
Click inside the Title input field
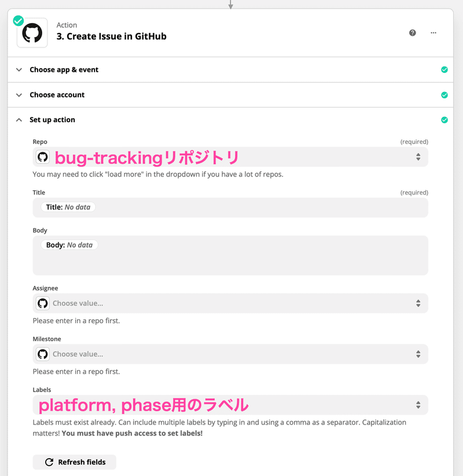click(x=230, y=207)
